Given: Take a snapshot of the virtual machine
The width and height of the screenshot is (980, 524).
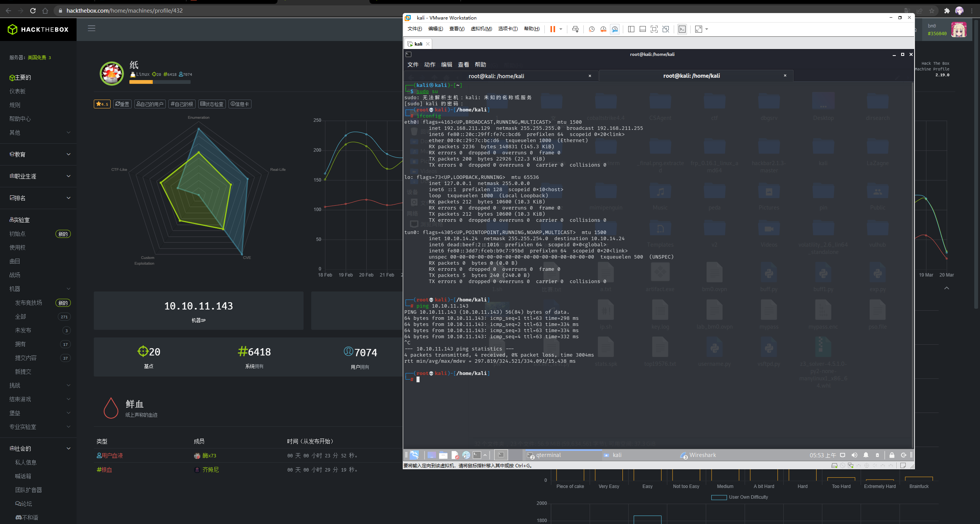Looking at the screenshot, I should (592, 29).
